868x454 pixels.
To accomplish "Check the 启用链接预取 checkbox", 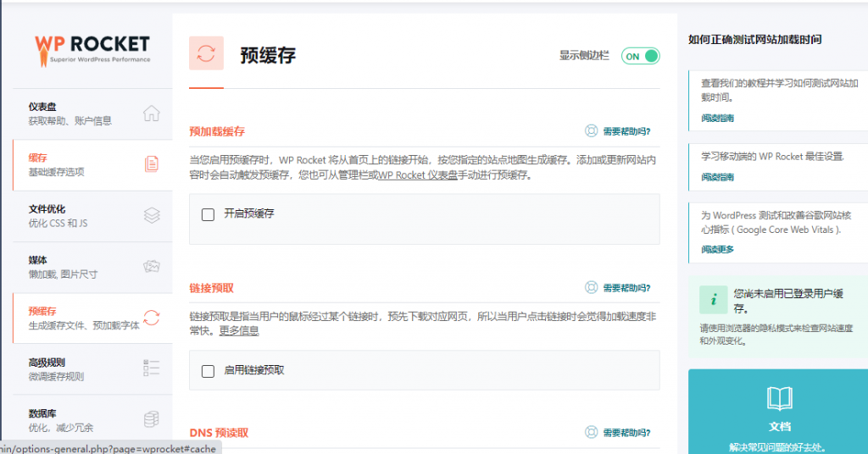I will click(x=209, y=371).
